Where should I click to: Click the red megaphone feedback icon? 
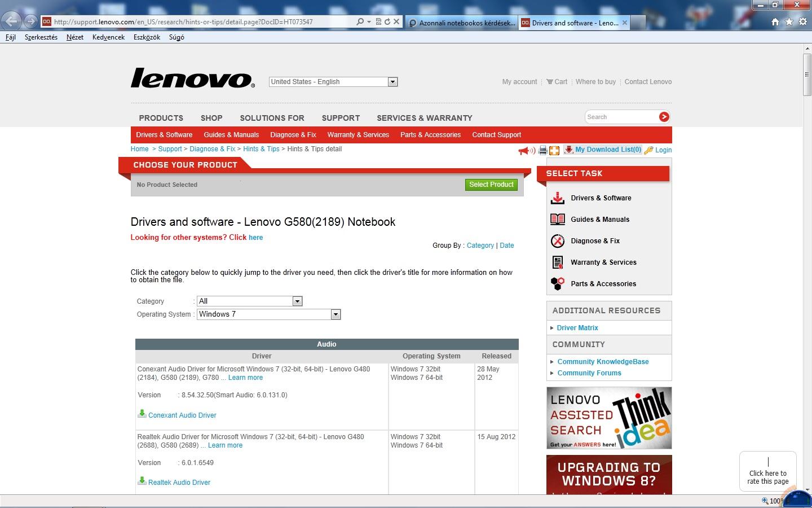coord(527,150)
